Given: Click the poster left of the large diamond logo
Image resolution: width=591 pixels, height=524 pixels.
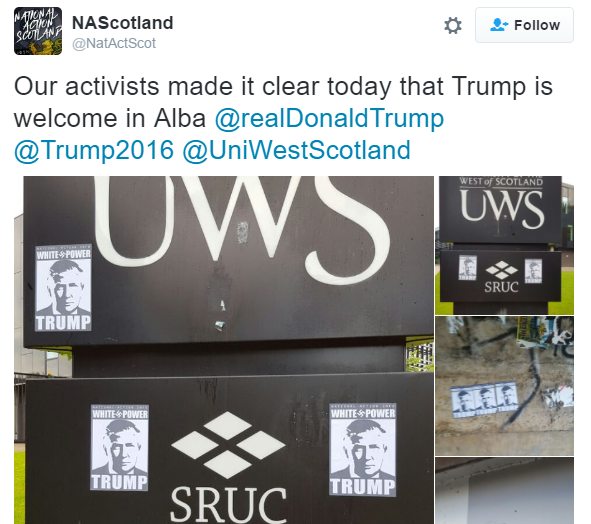Looking at the screenshot, I should click(x=119, y=447).
